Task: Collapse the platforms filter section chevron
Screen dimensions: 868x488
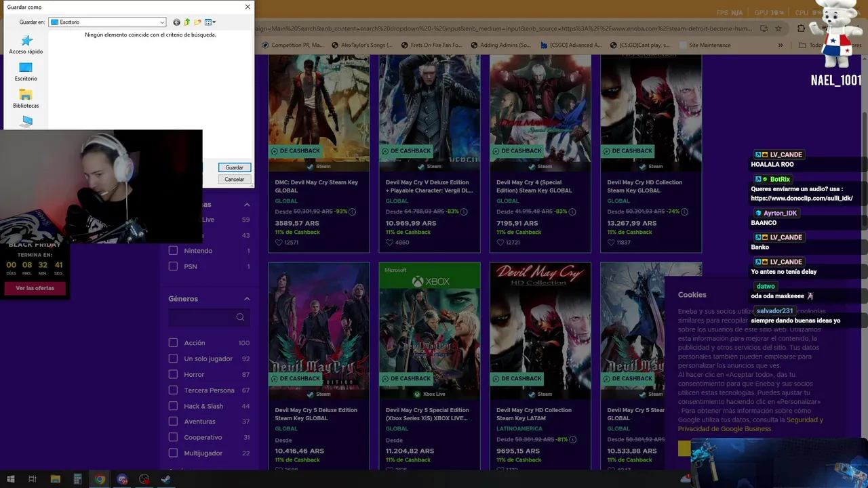Action: pyautogui.click(x=247, y=205)
